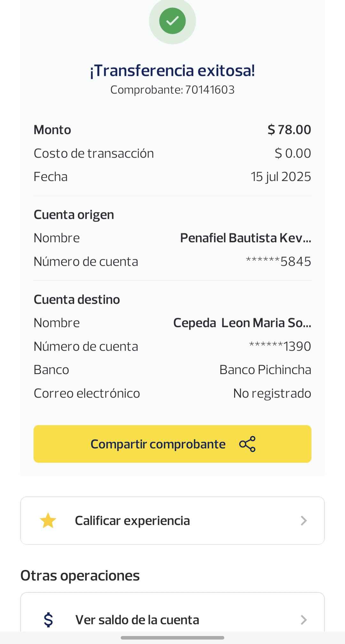Tap the No registrado email value
This screenshot has width=345, height=644.
point(272,393)
